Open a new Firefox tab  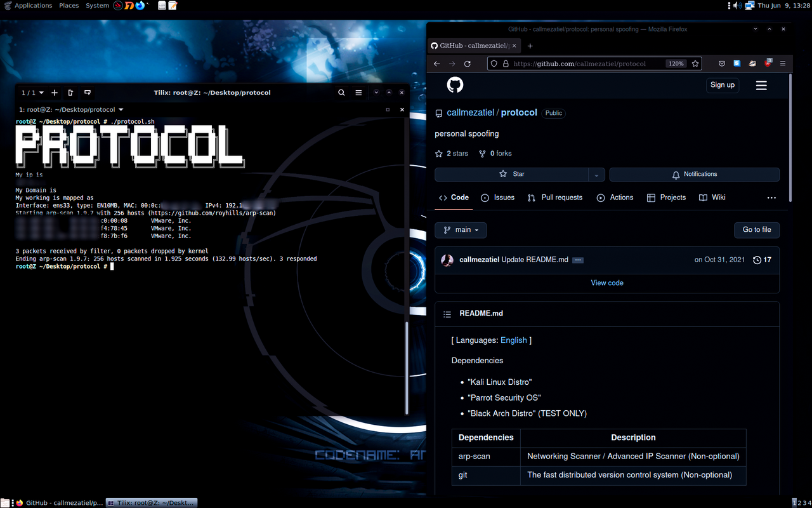tap(530, 46)
